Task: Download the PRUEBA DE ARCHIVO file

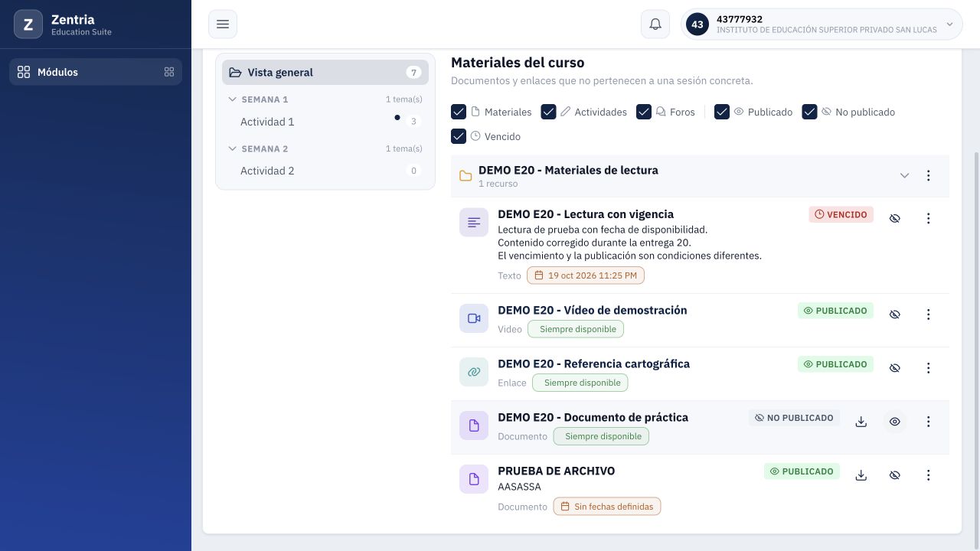Action: [x=861, y=475]
